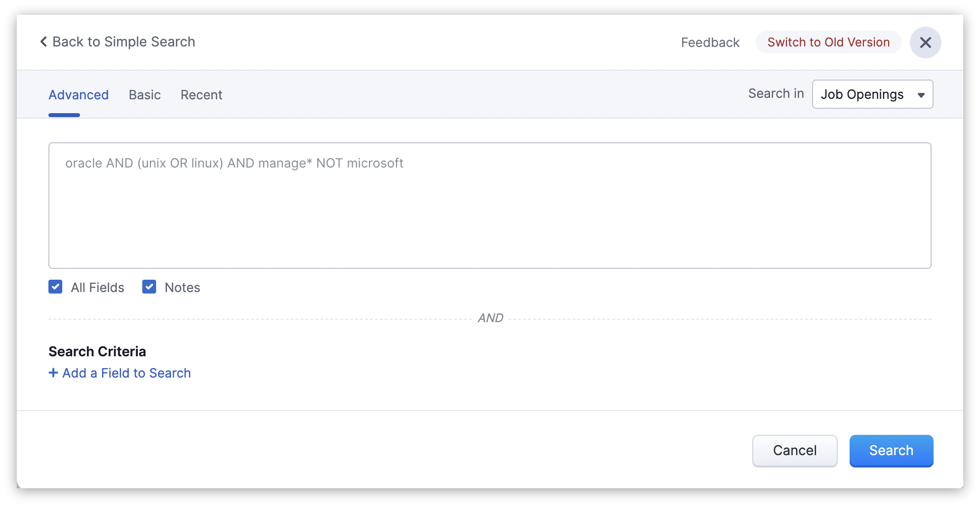Switch to the Basic tab

coord(145,95)
